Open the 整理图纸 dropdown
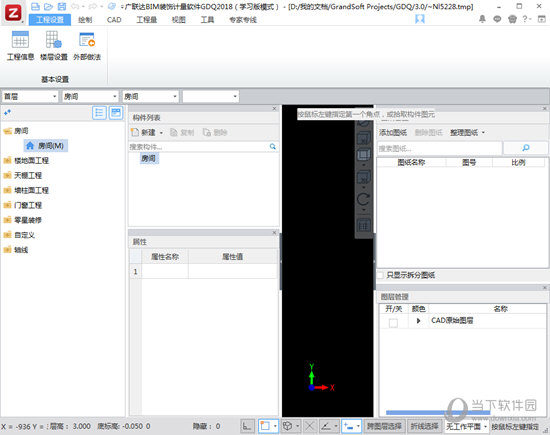This screenshot has height=435, width=550. pos(468,133)
